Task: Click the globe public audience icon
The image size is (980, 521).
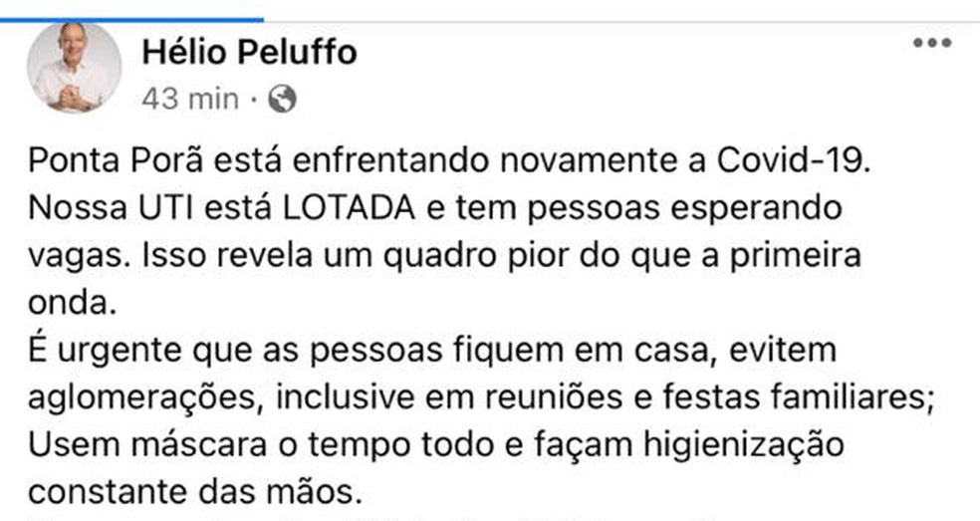Action: (282, 99)
